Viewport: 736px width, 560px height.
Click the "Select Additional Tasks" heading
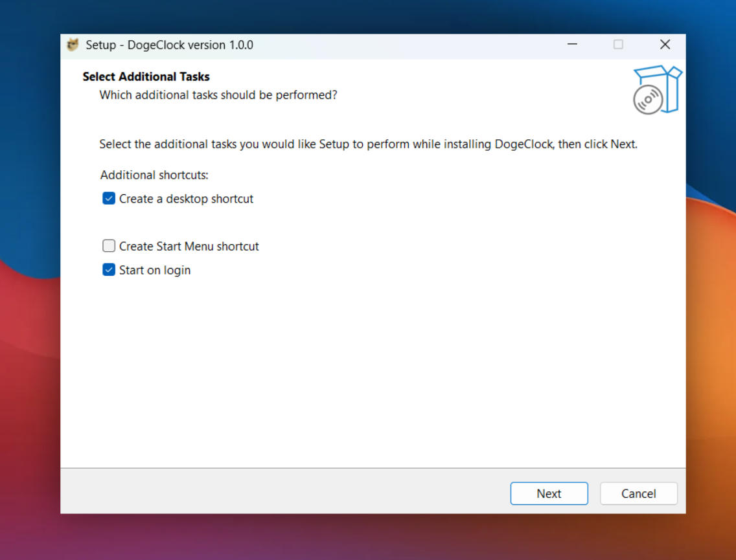pyautogui.click(x=146, y=76)
